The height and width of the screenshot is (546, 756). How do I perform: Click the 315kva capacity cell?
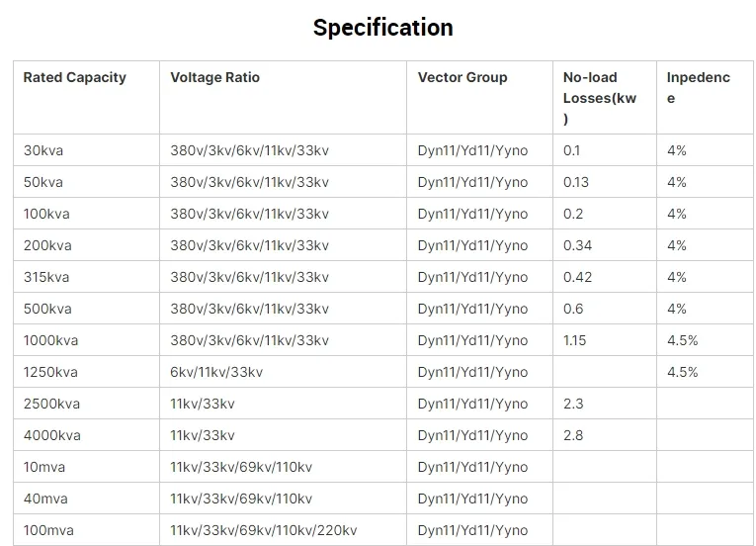(47, 277)
